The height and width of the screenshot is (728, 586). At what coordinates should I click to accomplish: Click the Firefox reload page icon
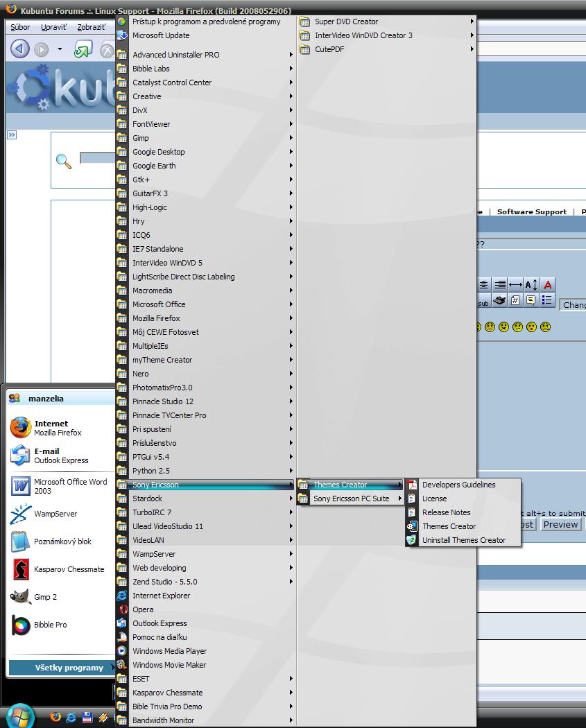point(83,49)
